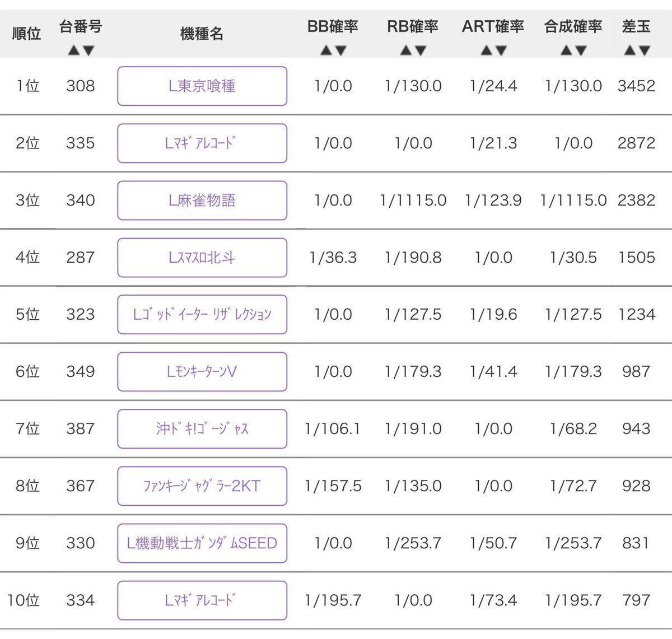Viewport: 672px width, 639px height.
Task: Sort BB確率 column descending with down arrow
Action: click(340, 50)
